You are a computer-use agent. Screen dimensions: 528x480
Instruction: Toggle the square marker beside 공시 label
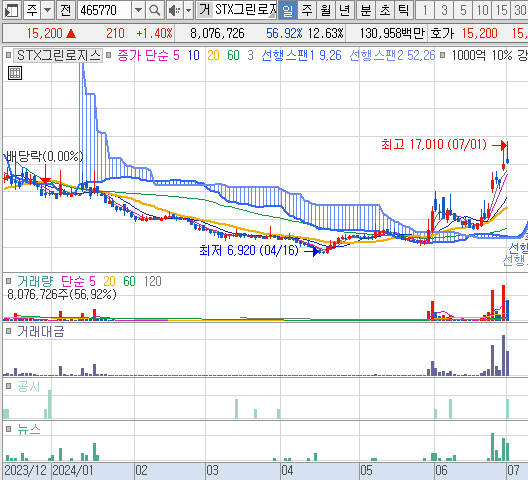[8, 386]
